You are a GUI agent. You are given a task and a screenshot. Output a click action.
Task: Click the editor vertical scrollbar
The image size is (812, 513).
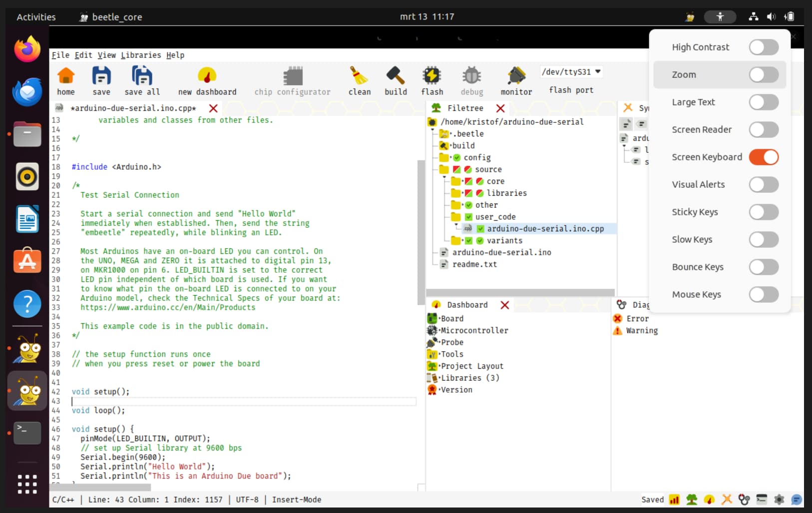click(420, 232)
